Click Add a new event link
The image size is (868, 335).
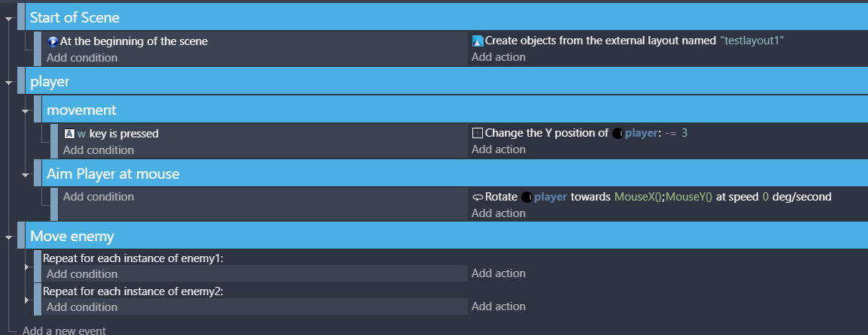(64, 330)
